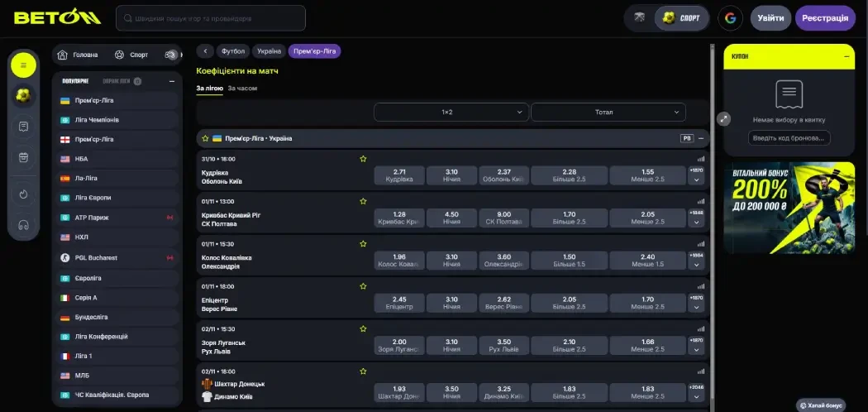Click the game search input field
868x412 pixels.
(211, 17)
